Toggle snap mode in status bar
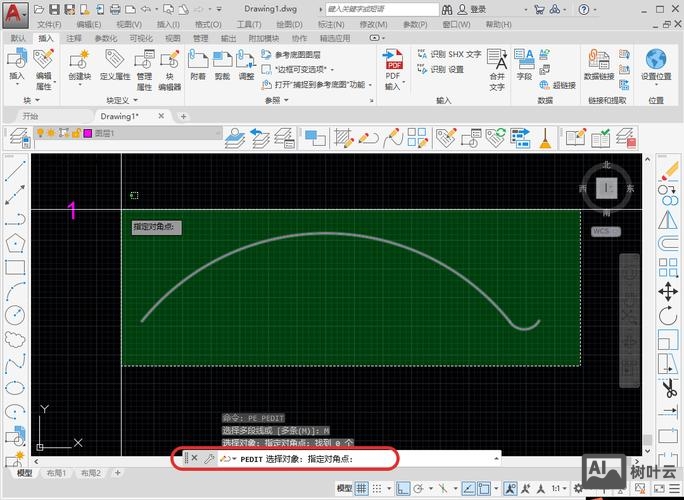This screenshot has width=684, height=500. click(x=377, y=488)
